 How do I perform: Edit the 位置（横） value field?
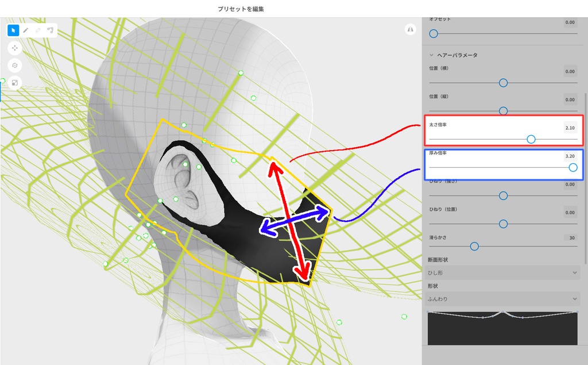click(570, 71)
